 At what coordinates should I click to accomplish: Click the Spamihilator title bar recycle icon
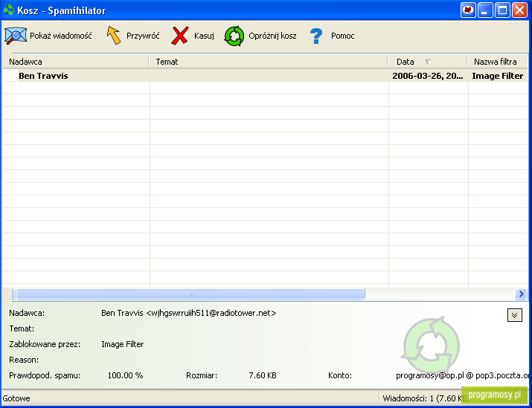[x=8, y=10]
